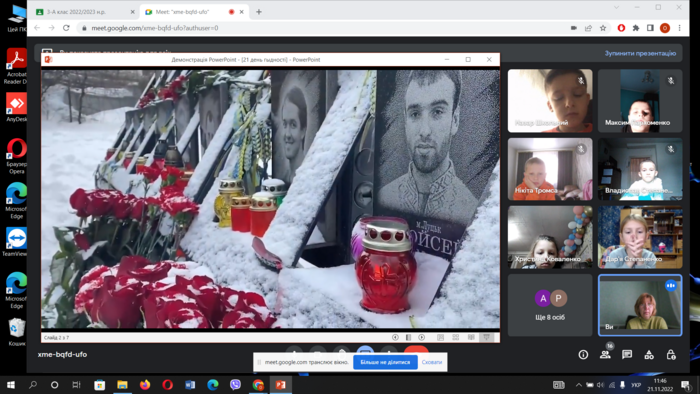Open host controls lock icon

click(671, 355)
